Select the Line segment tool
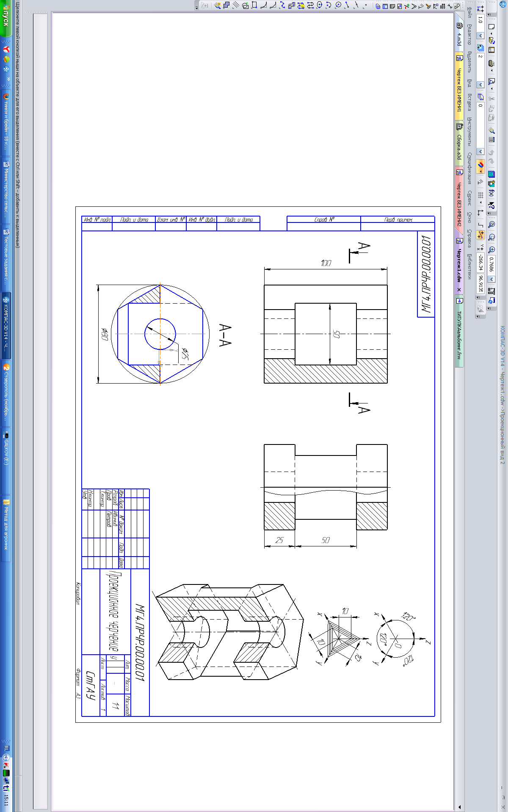 coord(348,5)
